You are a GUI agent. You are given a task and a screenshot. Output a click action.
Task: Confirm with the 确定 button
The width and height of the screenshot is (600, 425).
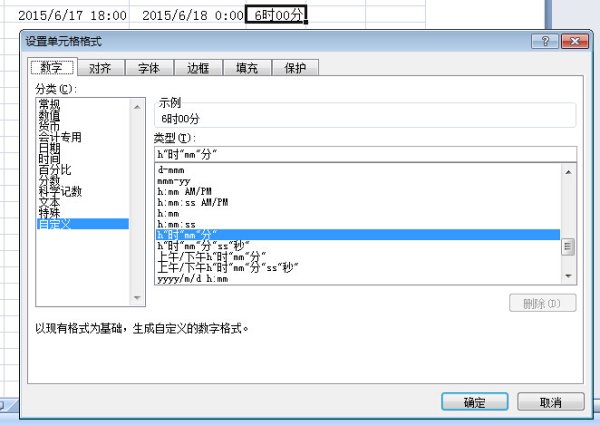pyautogui.click(x=474, y=402)
